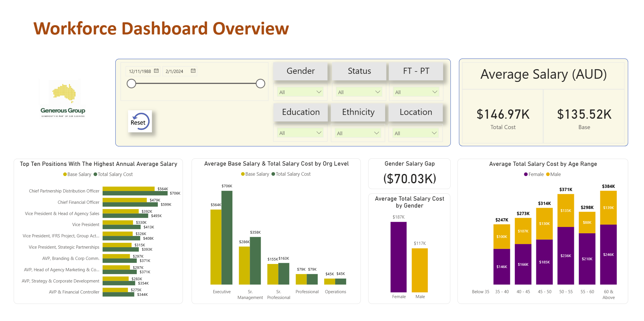
Task: Click the Workforce Dashboard Overview title
Action: pos(161,29)
